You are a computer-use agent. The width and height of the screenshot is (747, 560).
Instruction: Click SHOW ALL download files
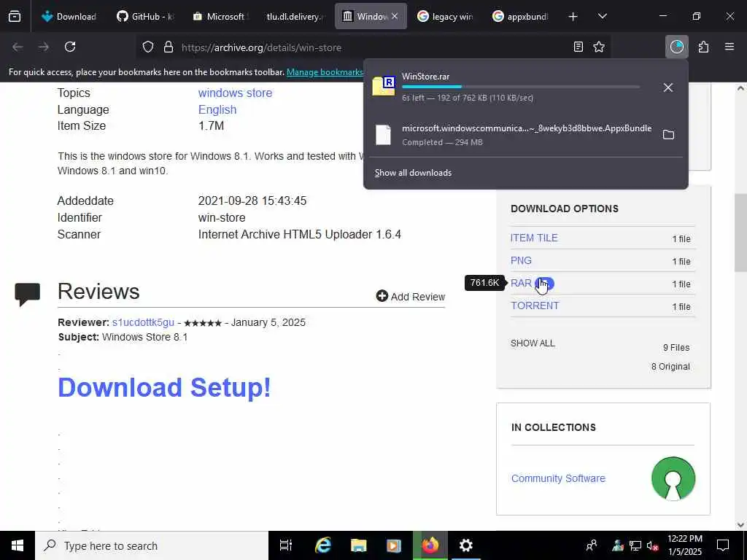(x=533, y=343)
